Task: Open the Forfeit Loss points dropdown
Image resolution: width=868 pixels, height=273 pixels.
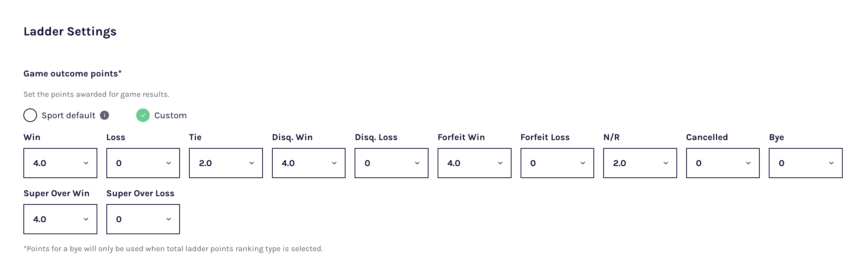Action: [x=557, y=163]
